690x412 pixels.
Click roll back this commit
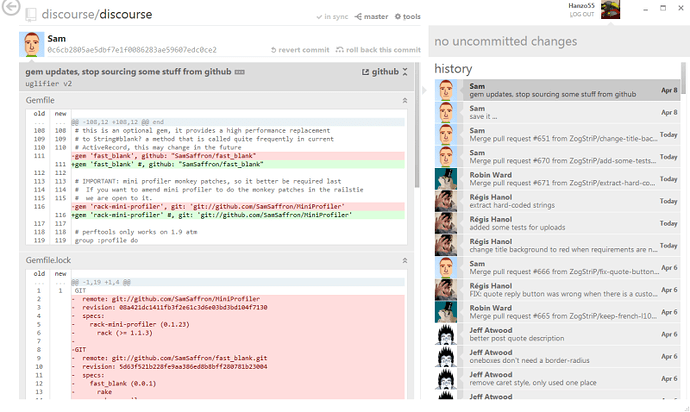pos(378,50)
